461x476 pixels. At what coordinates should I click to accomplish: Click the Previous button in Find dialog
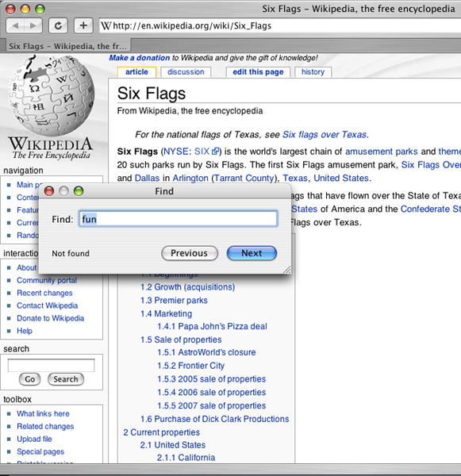(x=190, y=253)
